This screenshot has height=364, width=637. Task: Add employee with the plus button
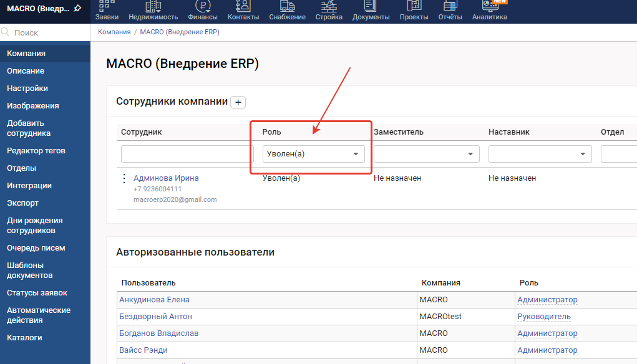point(238,102)
